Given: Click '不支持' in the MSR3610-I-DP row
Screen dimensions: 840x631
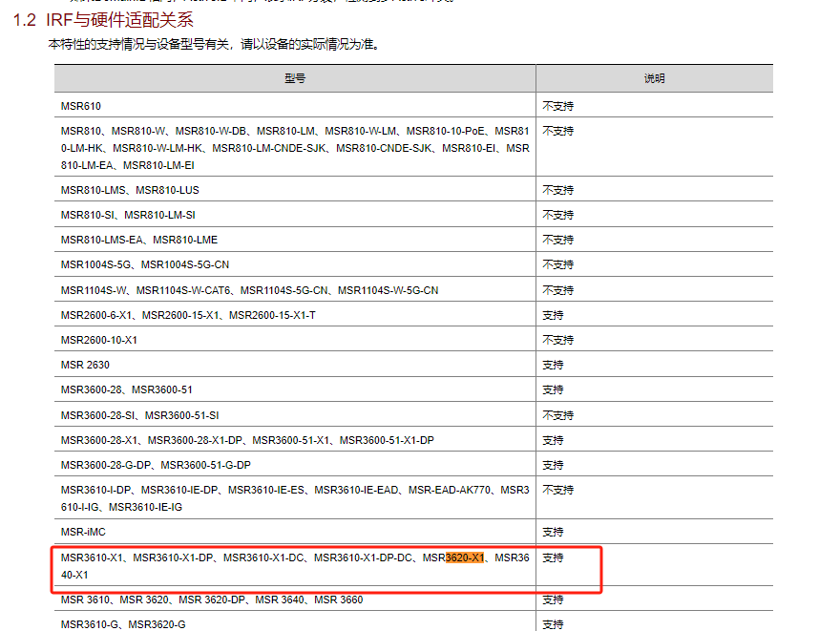Looking at the screenshot, I should click(x=557, y=490).
